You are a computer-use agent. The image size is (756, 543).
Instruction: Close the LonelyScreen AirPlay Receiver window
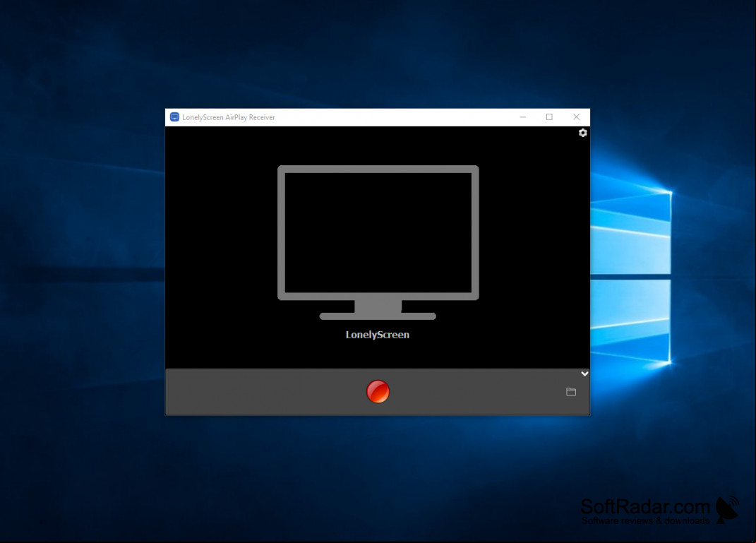(576, 117)
